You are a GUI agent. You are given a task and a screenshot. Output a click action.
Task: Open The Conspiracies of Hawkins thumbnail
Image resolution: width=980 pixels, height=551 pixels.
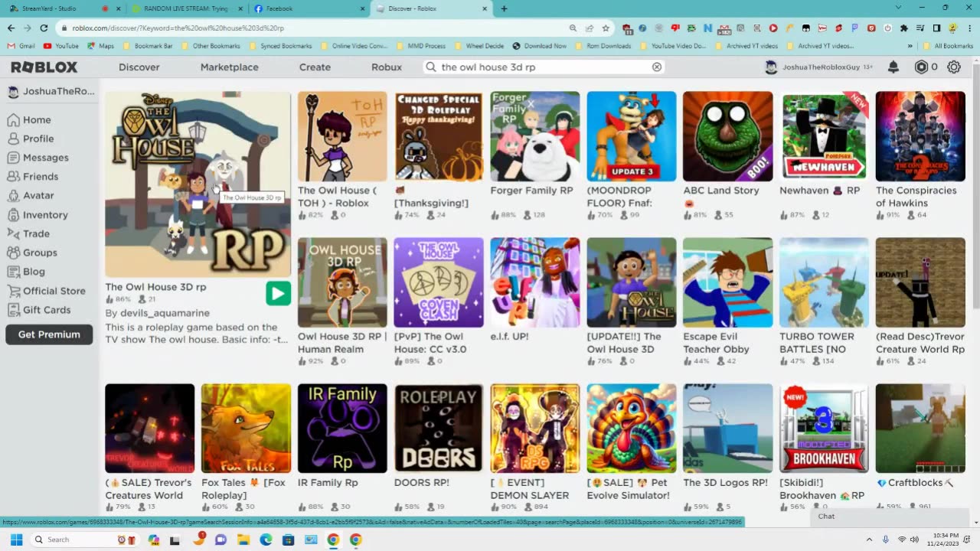tap(920, 136)
